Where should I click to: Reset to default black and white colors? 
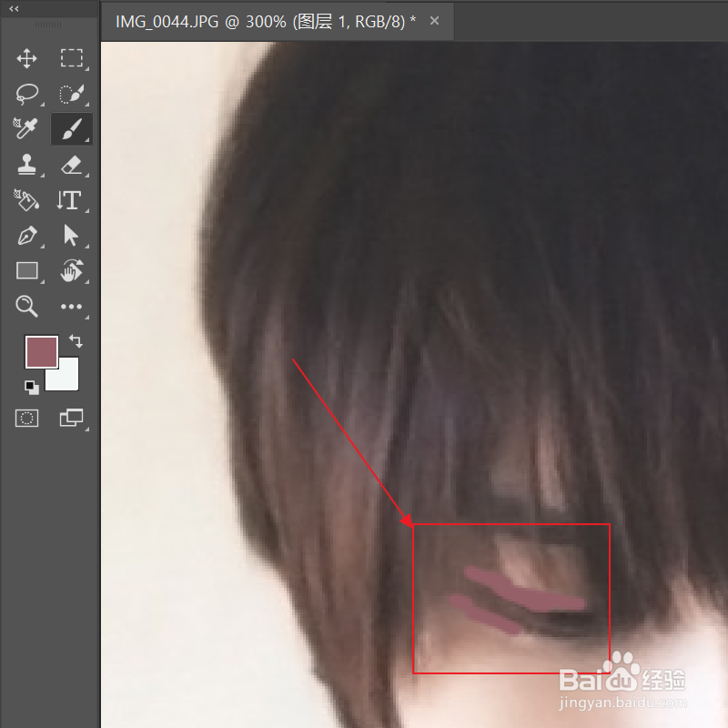32,388
